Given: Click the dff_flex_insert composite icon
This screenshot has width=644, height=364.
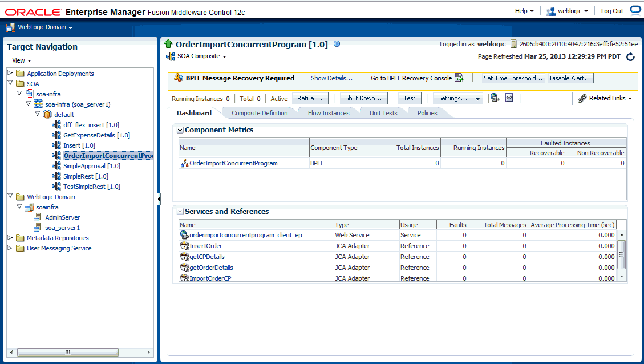Looking at the screenshot, I should pyautogui.click(x=56, y=125).
